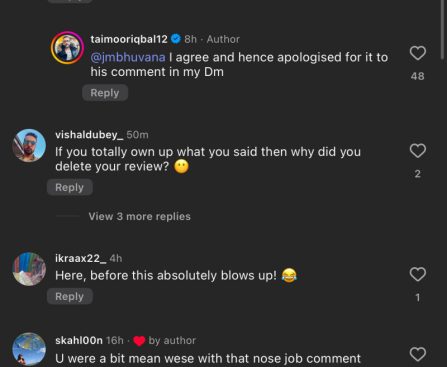
Task: Open vishaldubey_'s profile avatar
Action: tap(29, 145)
